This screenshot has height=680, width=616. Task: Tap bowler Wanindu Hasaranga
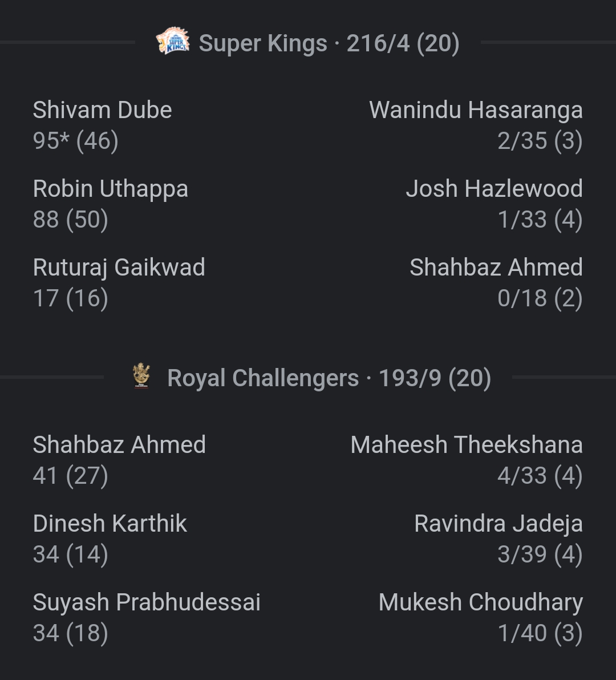tap(476, 110)
